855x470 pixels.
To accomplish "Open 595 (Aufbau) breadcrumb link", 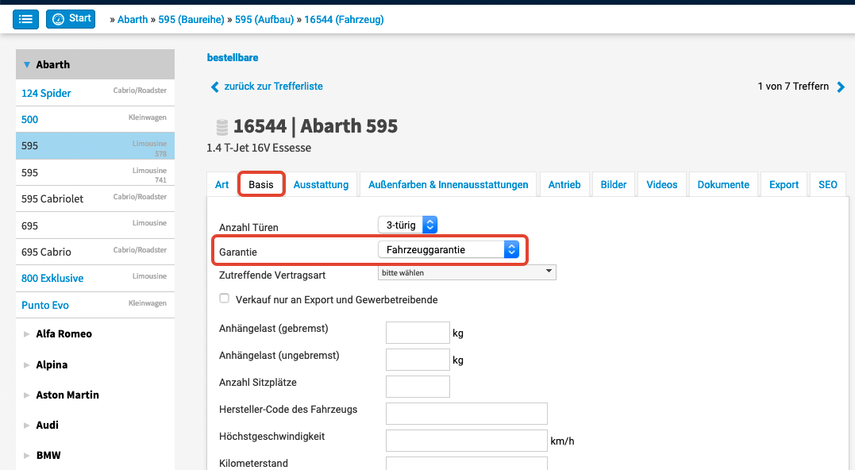I will pyautogui.click(x=264, y=20).
